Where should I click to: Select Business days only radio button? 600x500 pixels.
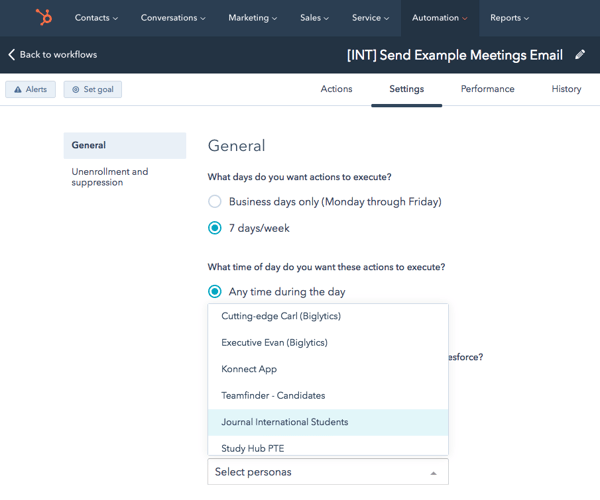pos(215,202)
